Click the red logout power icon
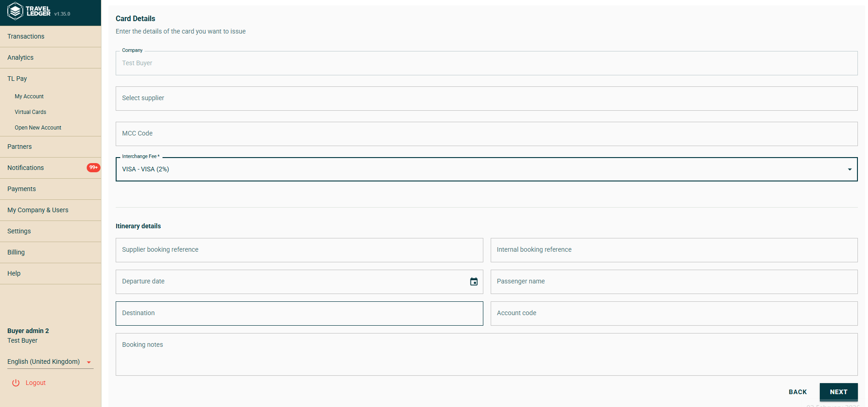868x407 pixels. click(x=16, y=383)
